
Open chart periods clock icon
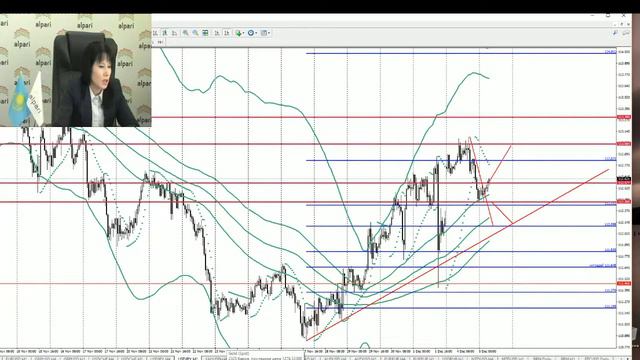coord(251,33)
